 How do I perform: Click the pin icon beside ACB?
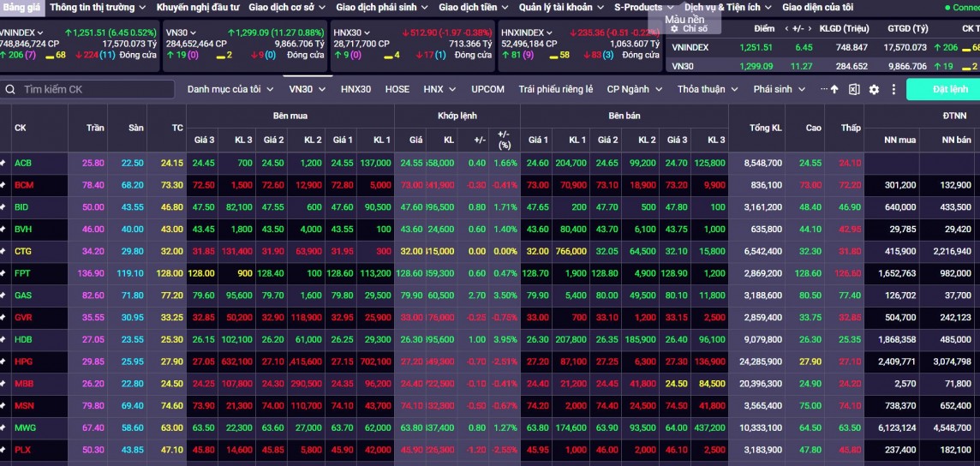(3, 163)
